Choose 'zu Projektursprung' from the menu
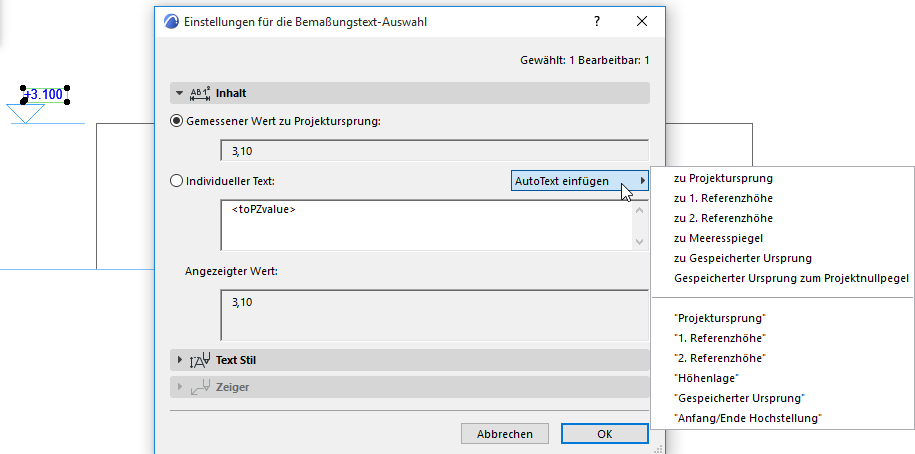This screenshot has height=454, width=915. 723,178
